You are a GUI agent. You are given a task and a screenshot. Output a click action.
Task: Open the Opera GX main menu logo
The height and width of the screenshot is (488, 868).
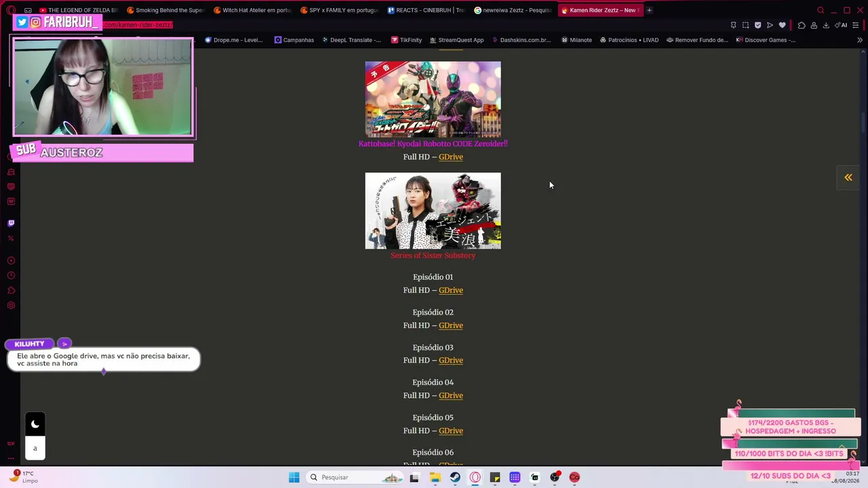11,10
